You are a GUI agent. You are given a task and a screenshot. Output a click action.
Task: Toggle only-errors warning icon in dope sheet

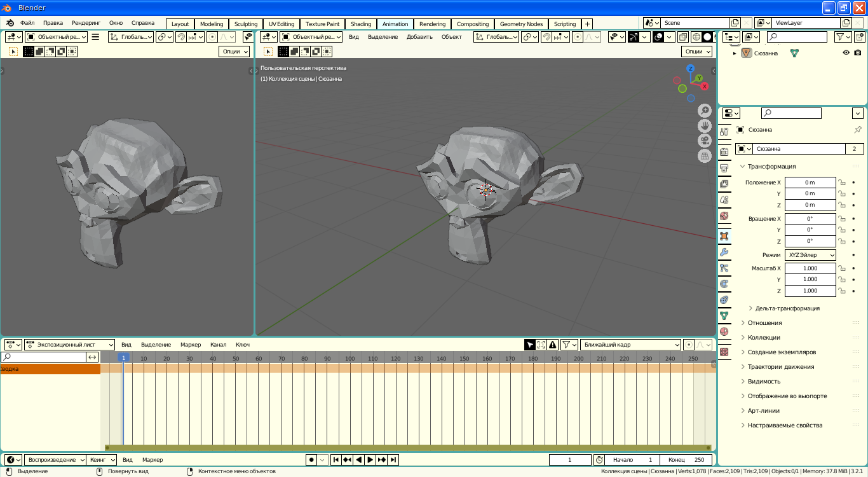[553, 345]
